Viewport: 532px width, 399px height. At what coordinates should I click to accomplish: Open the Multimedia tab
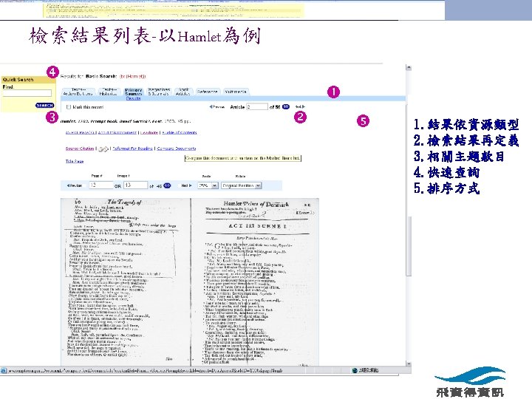point(236,92)
